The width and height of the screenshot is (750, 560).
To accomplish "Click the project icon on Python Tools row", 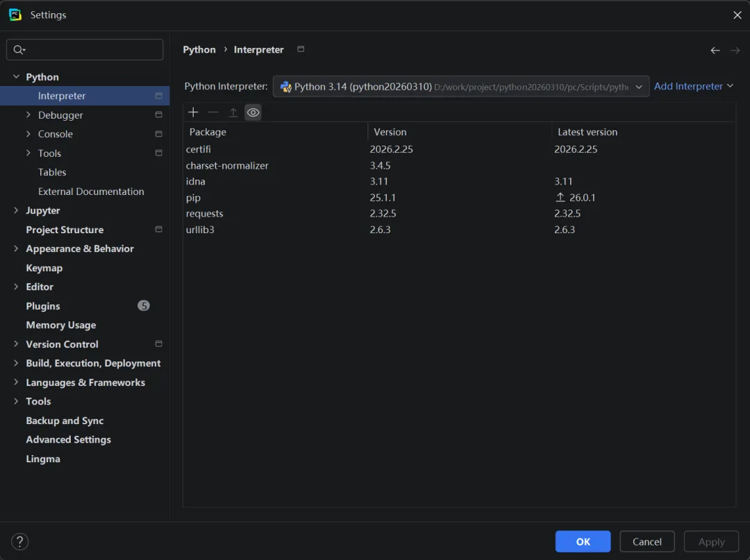I will pyautogui.click(x=159, y=153).
